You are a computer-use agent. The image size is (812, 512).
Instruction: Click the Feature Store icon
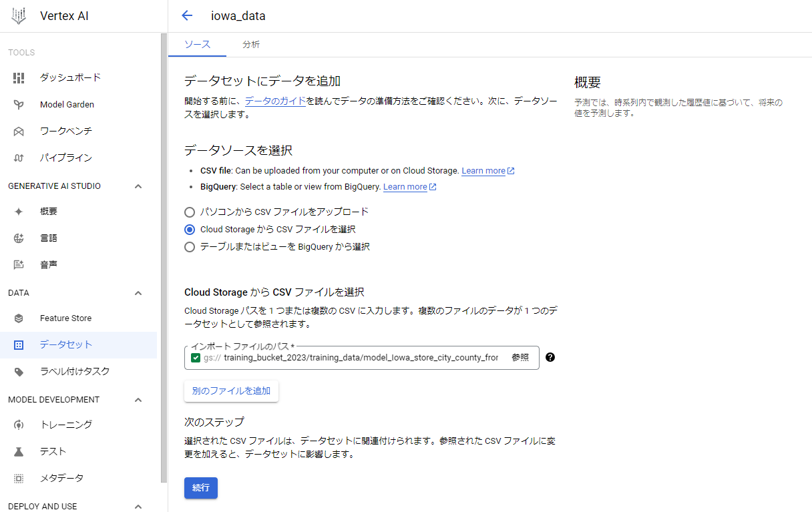pyautogui.click(x=19, y=318)
